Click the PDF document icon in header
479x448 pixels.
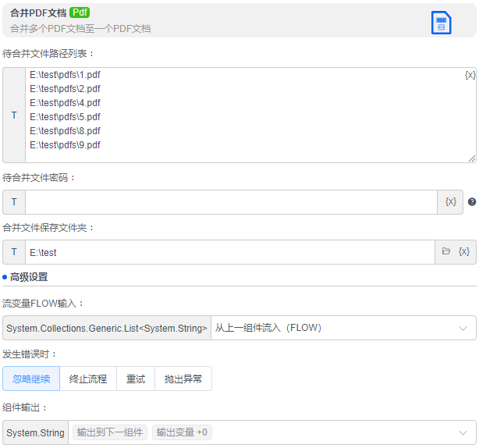point(441,23)
